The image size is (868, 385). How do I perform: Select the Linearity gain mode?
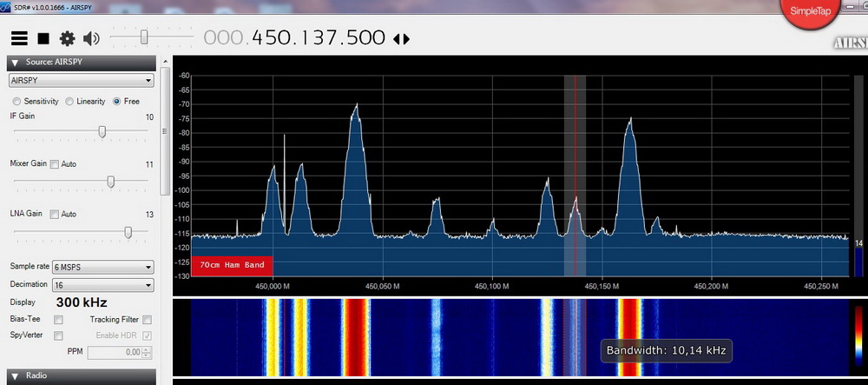pyautogui.click(x=69, y=102)
